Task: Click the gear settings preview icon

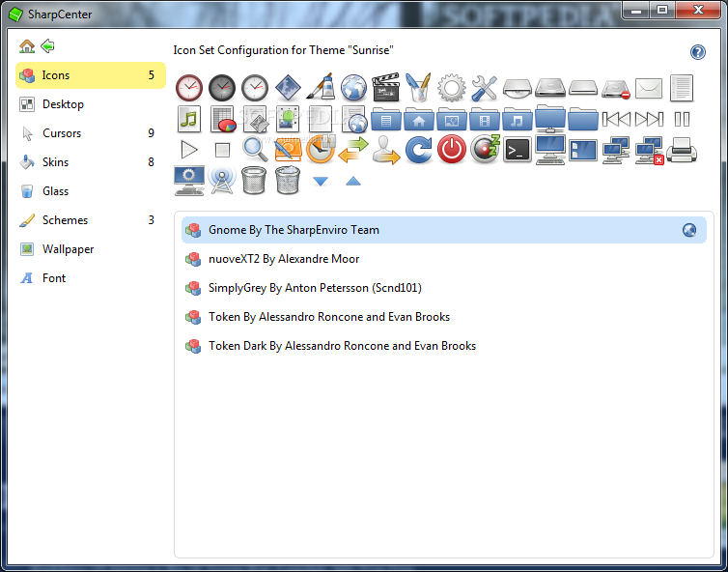Action: click(x=452, y=88)
